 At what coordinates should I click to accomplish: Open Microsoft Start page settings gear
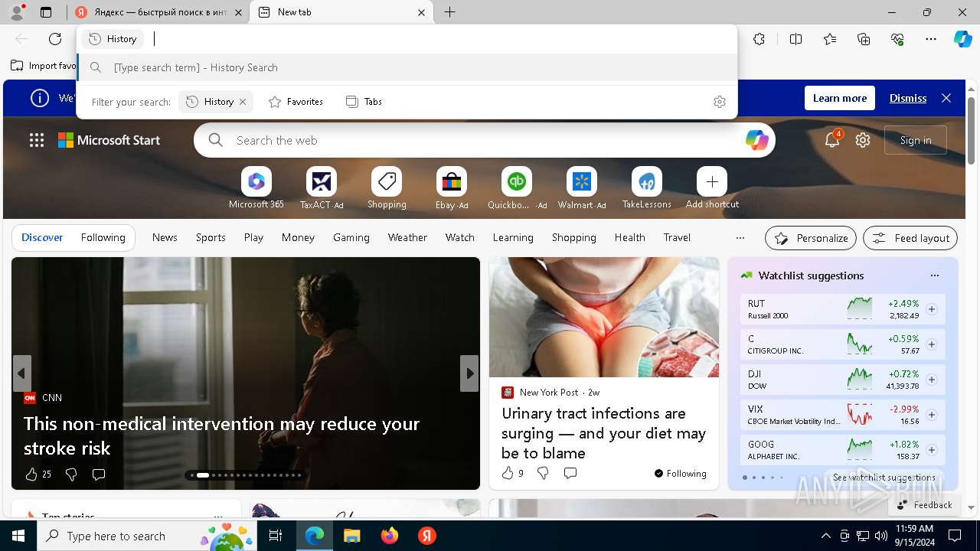tap(863, 140)
